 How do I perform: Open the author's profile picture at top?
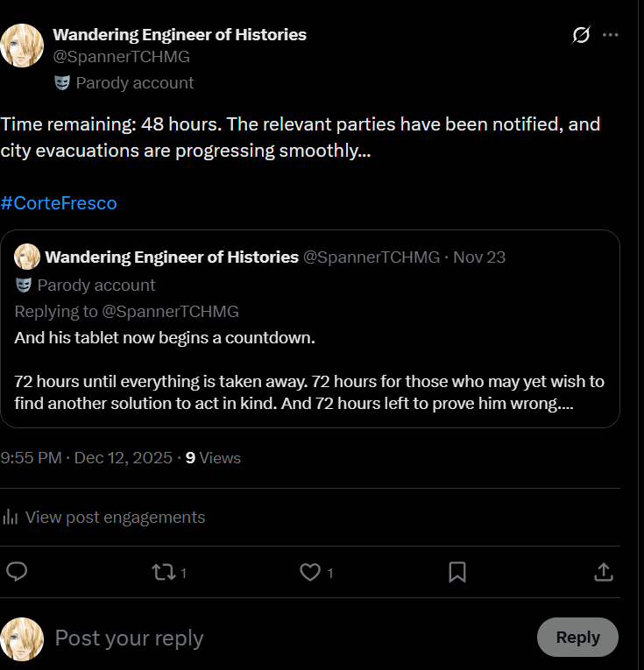pos(22,46)
